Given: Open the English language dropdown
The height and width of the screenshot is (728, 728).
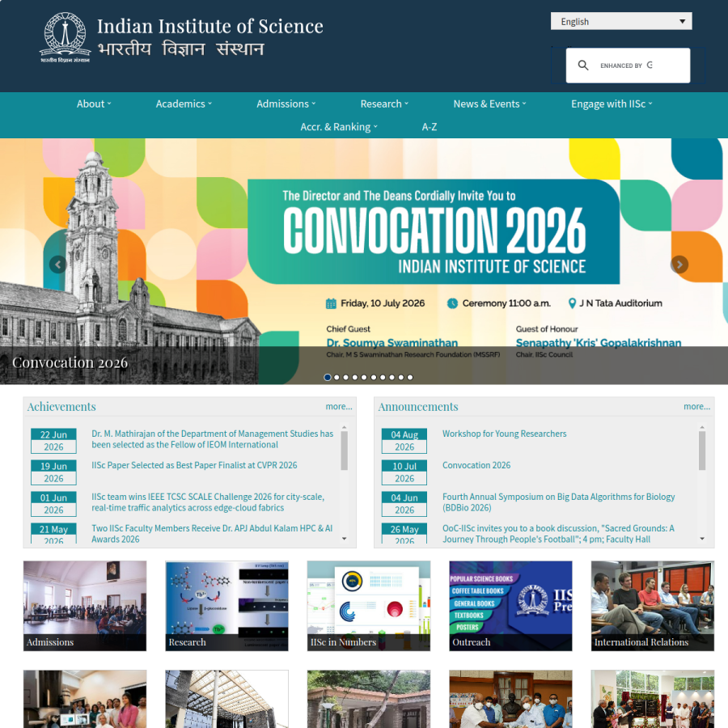Looking at the screenshot, I should click(x=621, y=21).
